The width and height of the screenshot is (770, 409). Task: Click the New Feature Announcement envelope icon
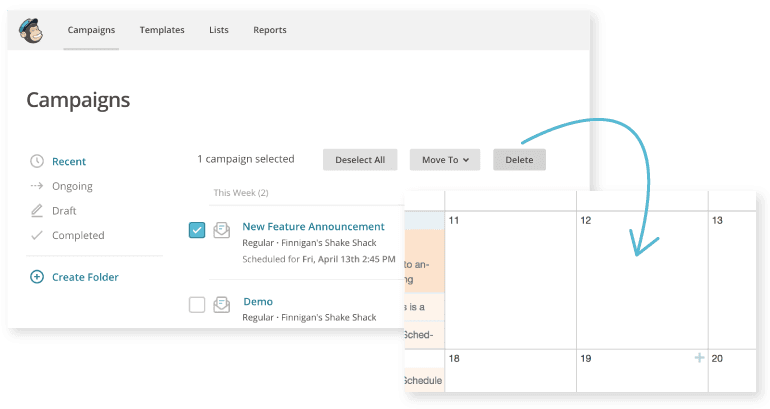(222, 231)
